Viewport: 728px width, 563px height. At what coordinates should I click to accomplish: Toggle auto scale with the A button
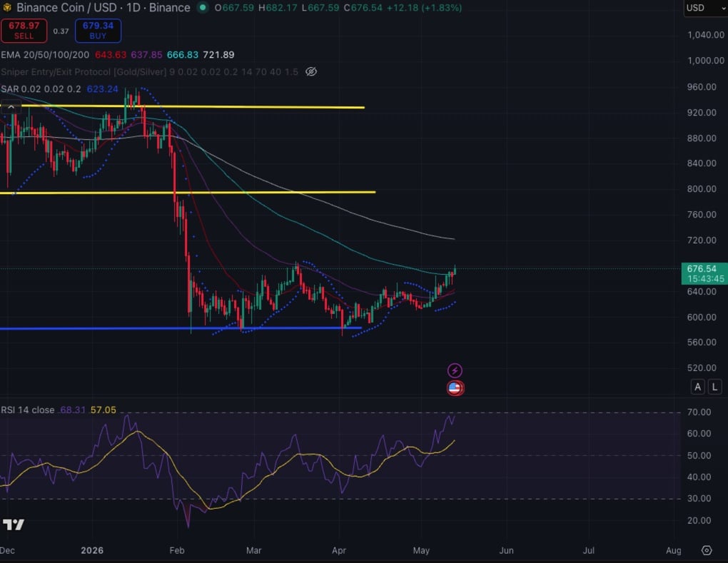coord(697,387)
